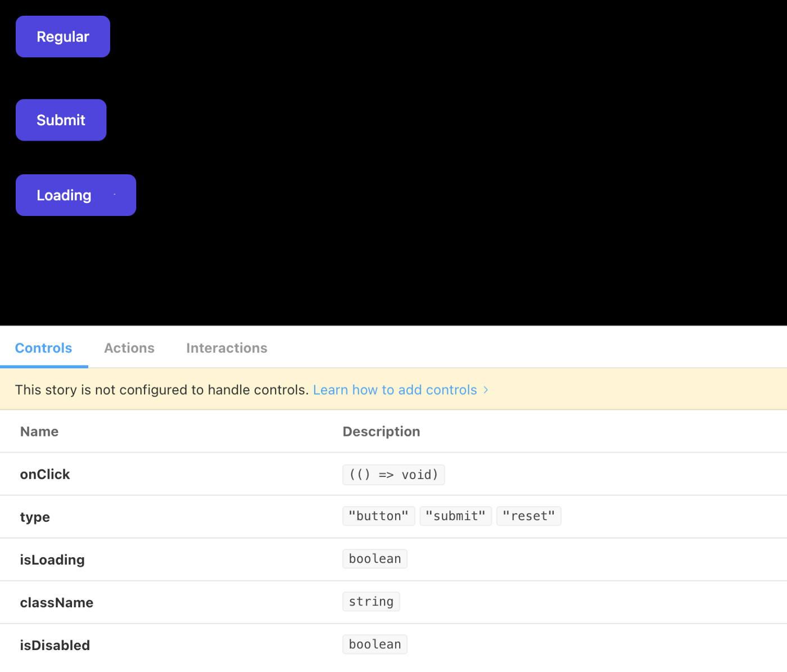Open the 'Learn how to add controls' link
Image resolution: width=787 pixels, height=672 pixels.
[x=395, y=390]
